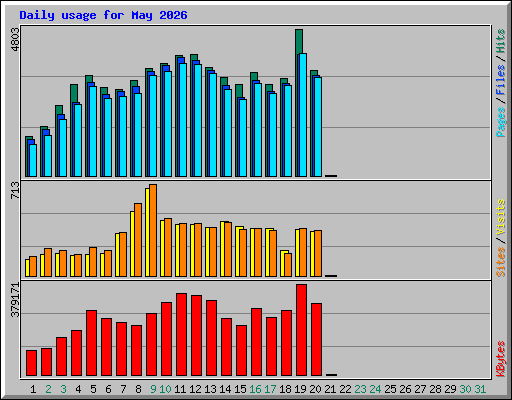Click day label 22 on the x-axis

click(x=345, y=389)
